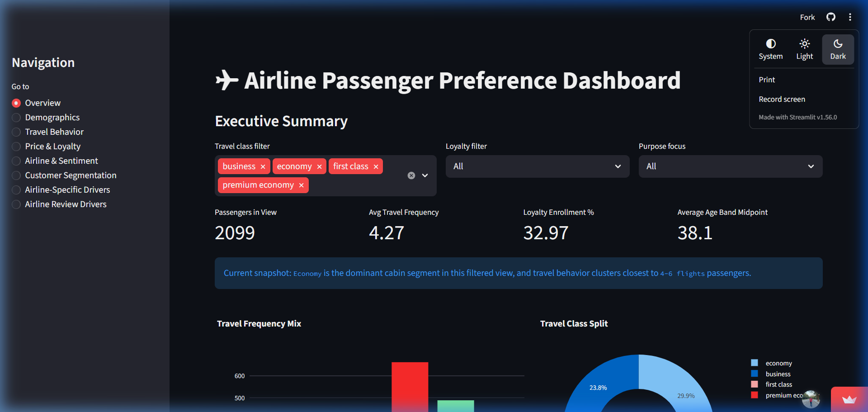Click the Made with Streamlit v1.56.0 text

(797, 117)
